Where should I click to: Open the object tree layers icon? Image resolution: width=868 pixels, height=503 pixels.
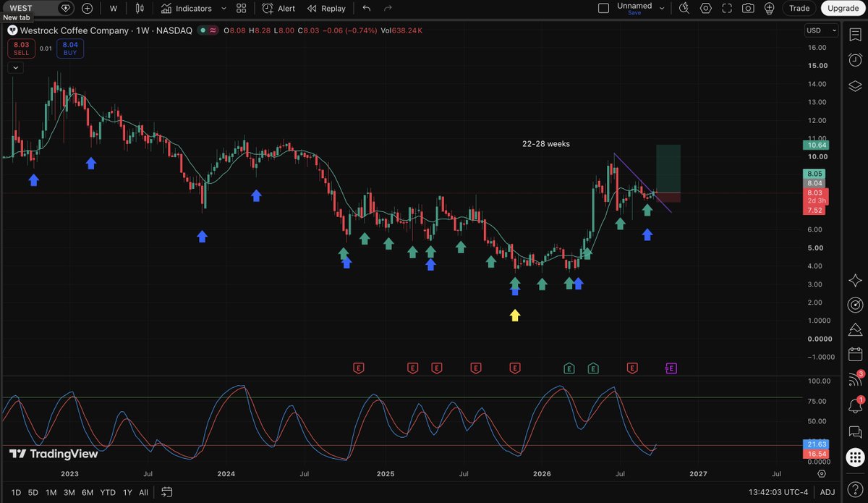pyautogui.click(x=854, y=85)
